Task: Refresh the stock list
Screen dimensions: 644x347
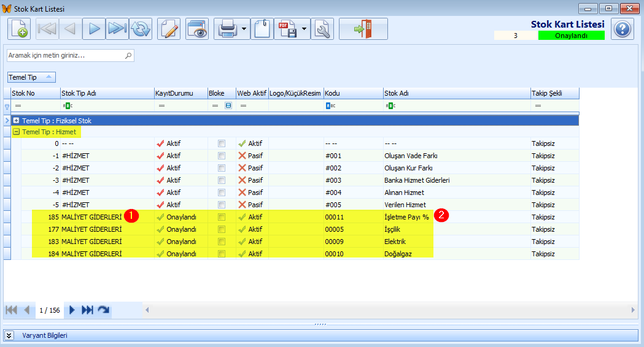Action: pyautogui.click(x=141, y=29)
